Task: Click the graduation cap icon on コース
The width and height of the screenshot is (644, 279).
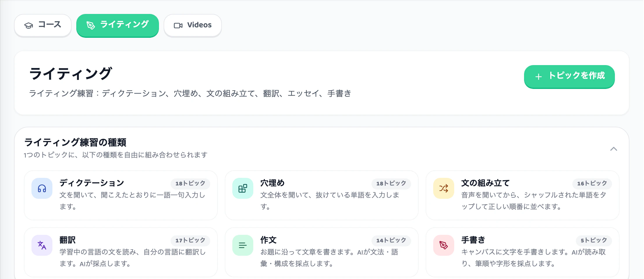Action: [x=29, y=26]
